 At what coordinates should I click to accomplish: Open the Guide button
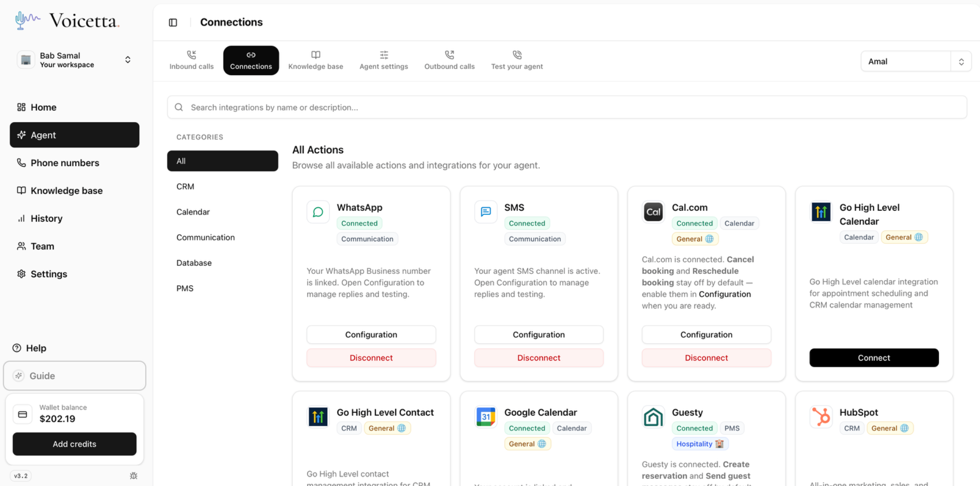point(75,376)
